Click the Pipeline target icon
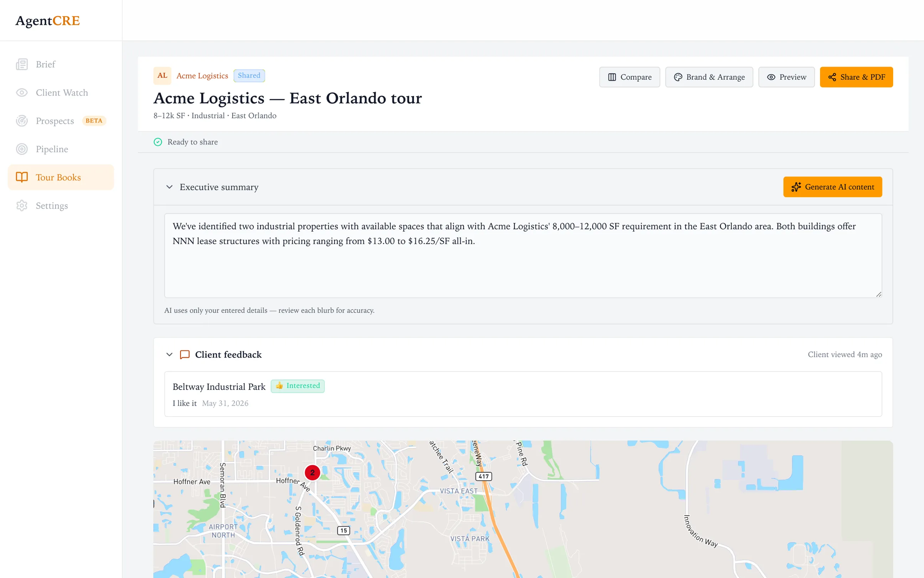Image resolution: width=924 pixels, height=578 pixels. tap(22, 149)
